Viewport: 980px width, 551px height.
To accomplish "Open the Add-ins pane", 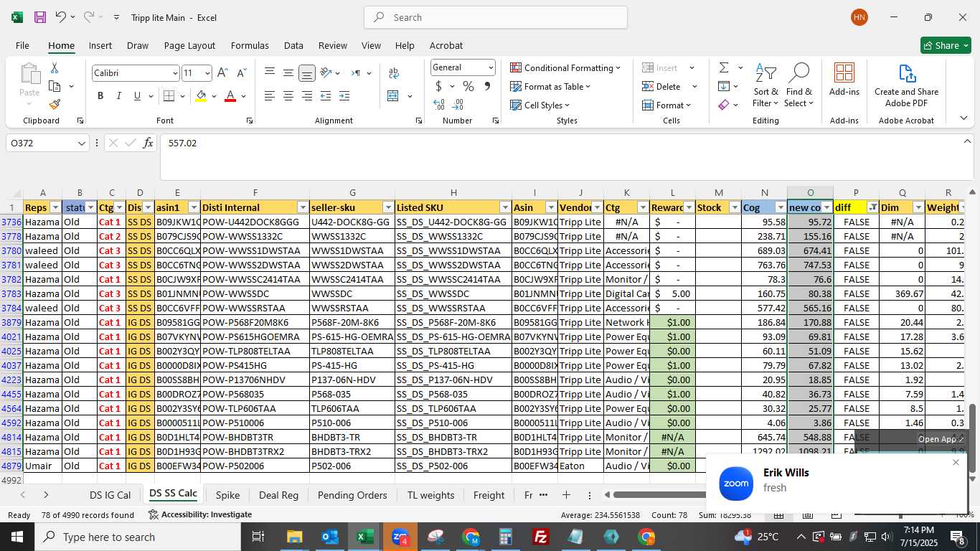I will click(x=844, y=80).
